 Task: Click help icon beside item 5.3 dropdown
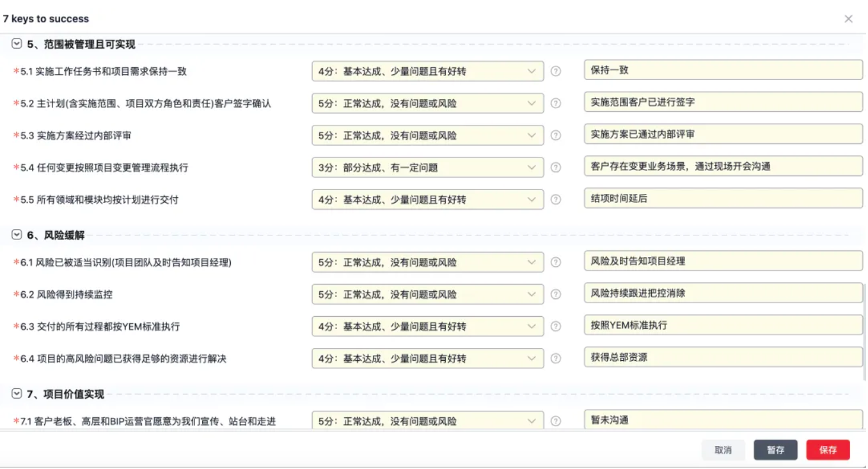point(556,135)
